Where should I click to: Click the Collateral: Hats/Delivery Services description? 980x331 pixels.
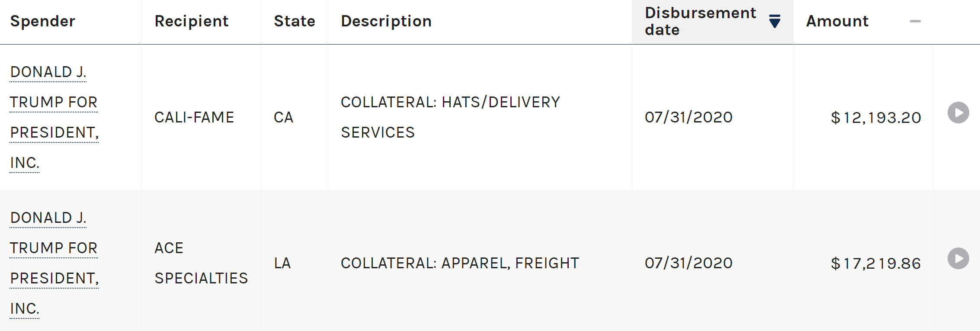pos(450,117)
